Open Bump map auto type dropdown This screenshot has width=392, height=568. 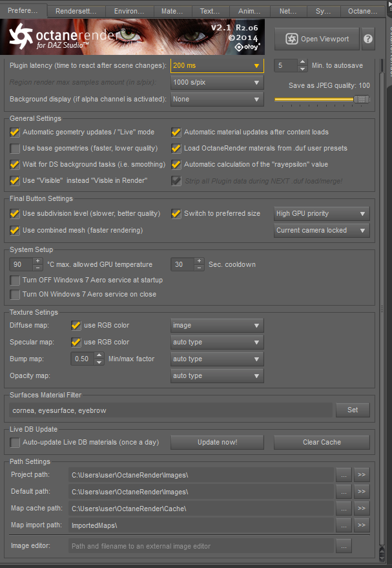point(217,359)
